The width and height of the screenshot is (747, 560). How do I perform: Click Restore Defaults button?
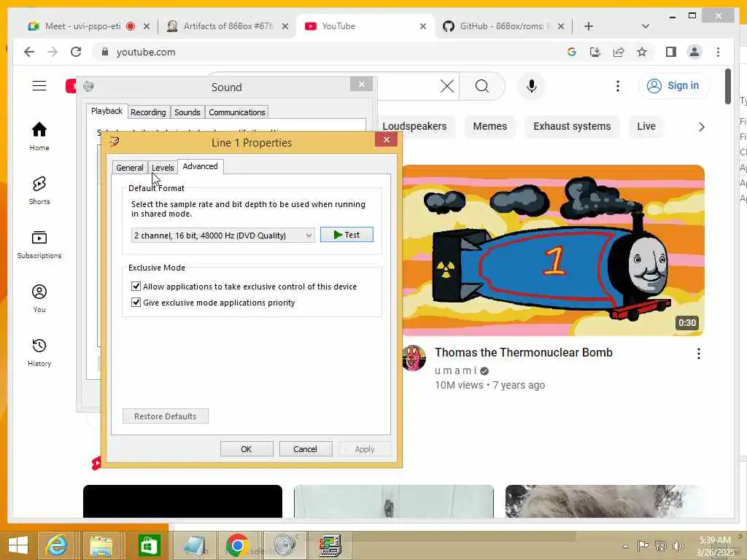click(x=166, y=416)
